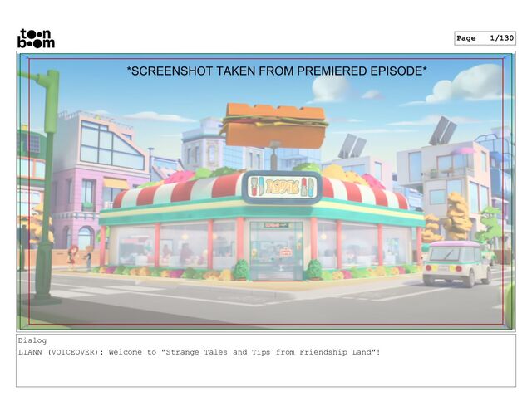Click the Toon Boom logo
Screen dimensions: 532x411
coord(36,38)
